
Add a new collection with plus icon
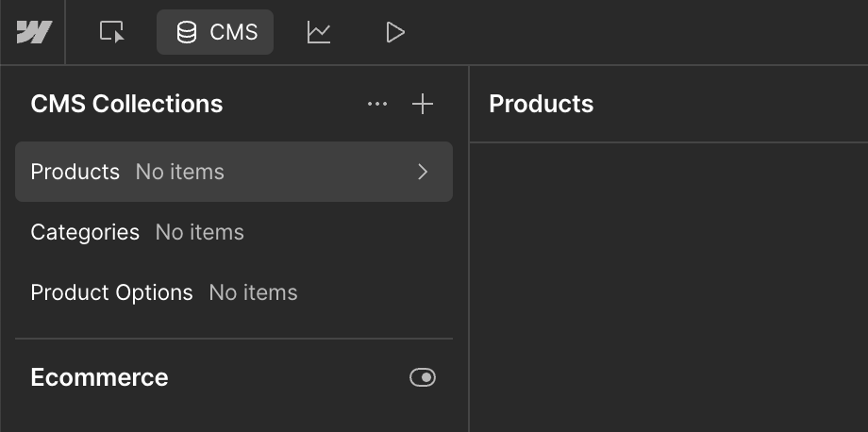tap(423, 104)
